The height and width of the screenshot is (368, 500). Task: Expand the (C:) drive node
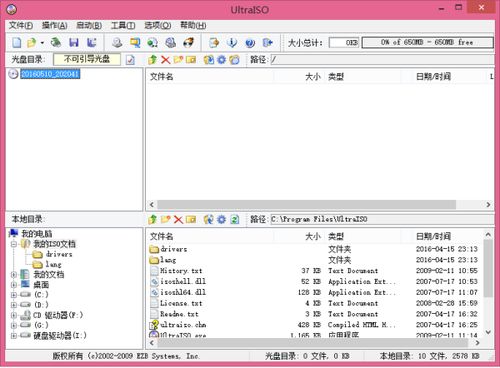point(14,295)
